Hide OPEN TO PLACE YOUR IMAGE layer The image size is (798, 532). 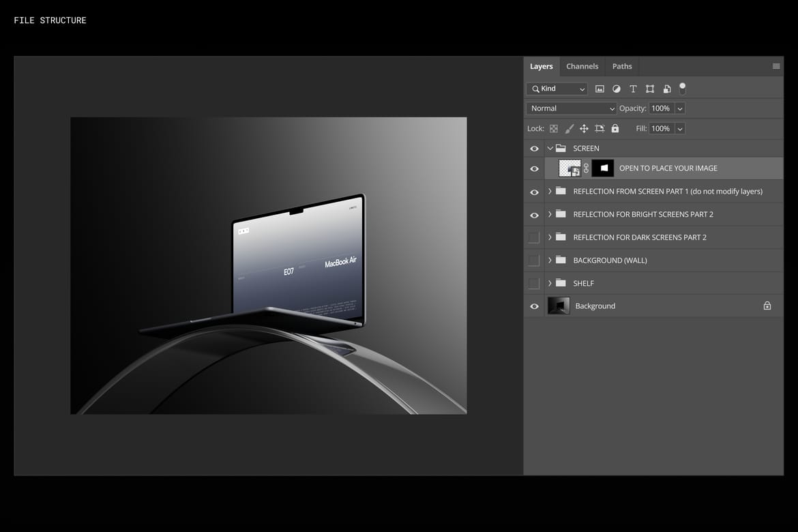[534, 168]
